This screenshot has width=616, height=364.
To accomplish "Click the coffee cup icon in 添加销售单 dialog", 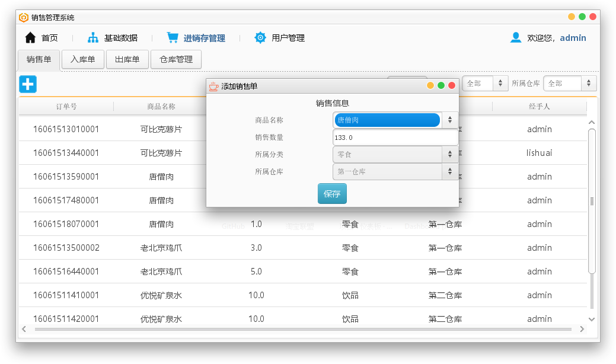I will 213,86.
